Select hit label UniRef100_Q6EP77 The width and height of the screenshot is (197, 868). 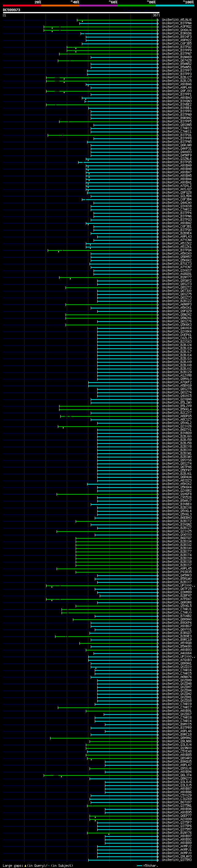[176, 816]
